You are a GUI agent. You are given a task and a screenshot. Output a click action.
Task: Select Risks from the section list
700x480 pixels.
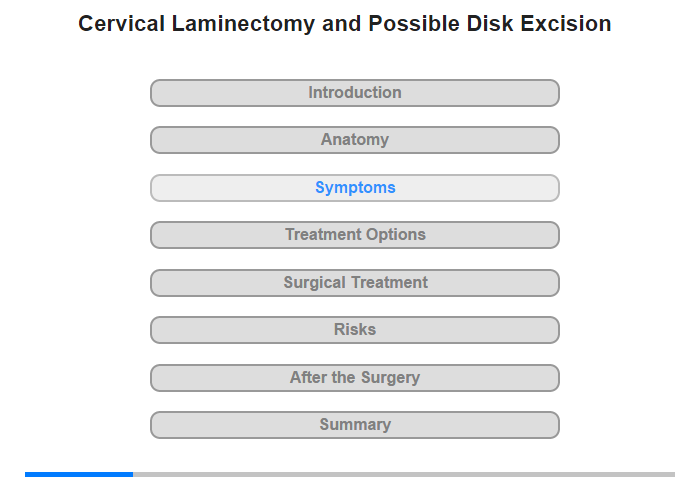pos(354,330)
